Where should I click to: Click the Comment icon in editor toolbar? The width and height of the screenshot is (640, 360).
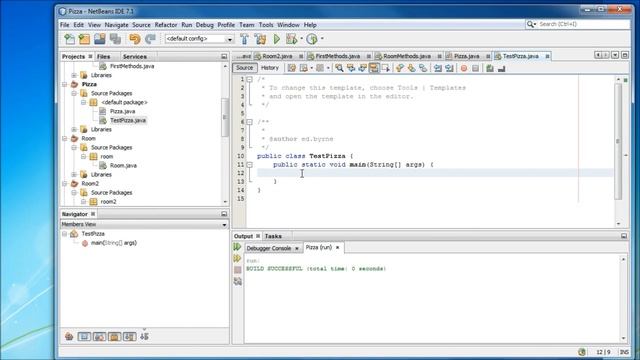tap(490, 68)
